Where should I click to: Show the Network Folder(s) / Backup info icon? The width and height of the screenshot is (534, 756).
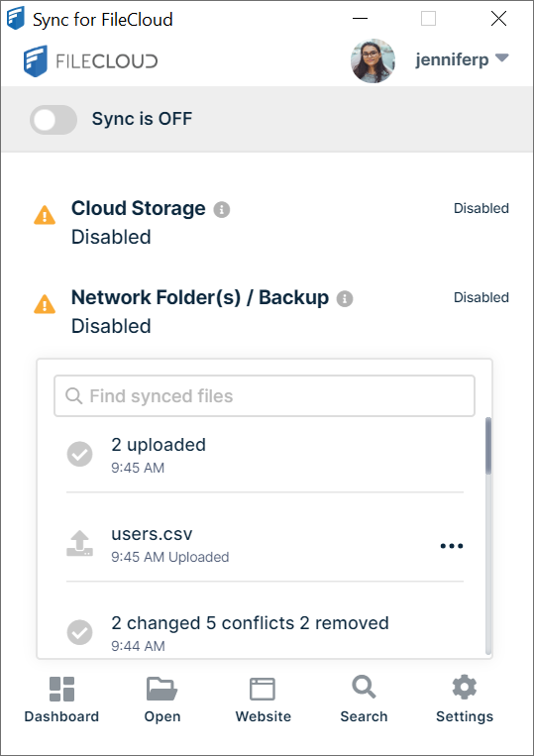tap(345, 299)
